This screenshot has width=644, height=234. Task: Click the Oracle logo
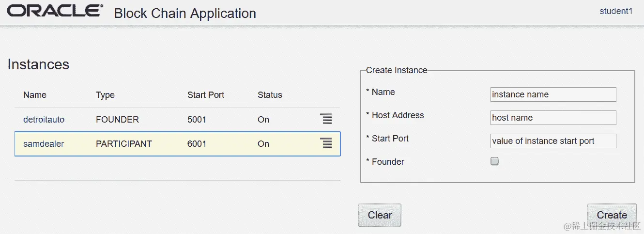pos(55,11)
